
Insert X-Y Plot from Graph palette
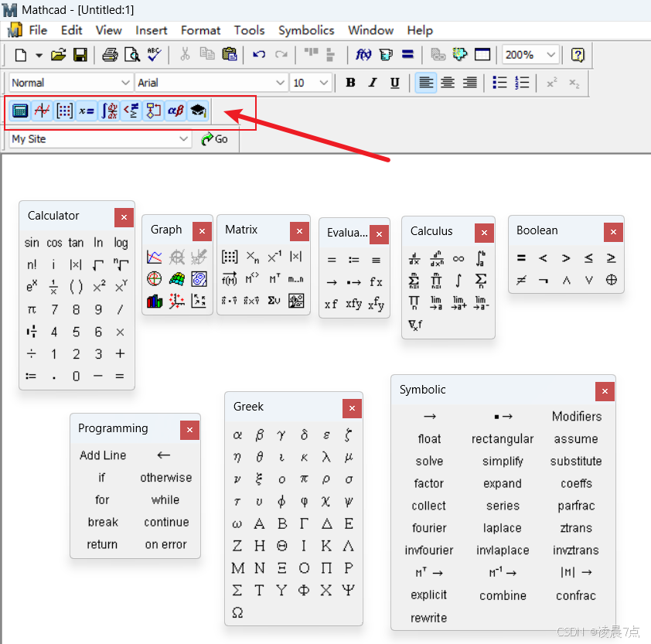click(155, 257)
